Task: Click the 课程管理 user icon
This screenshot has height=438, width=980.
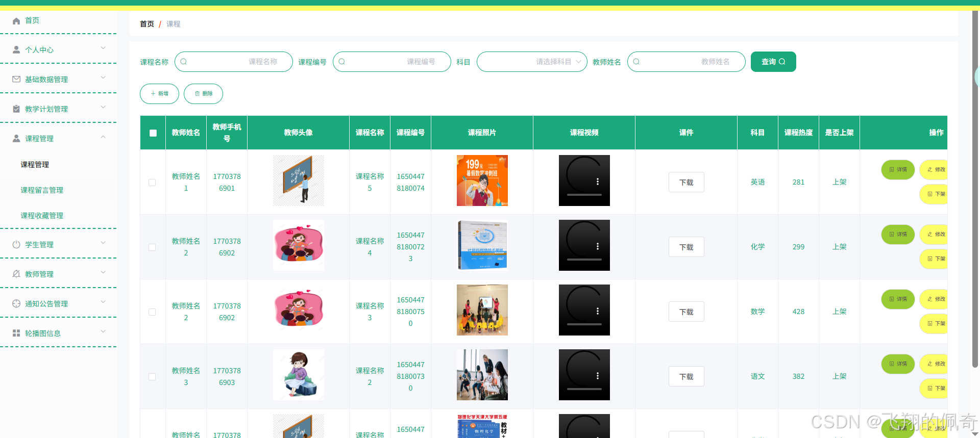Action: [16, 139]
